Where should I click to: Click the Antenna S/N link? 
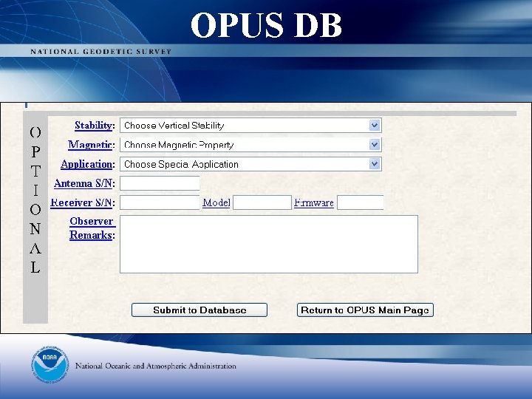coord(83,183)
